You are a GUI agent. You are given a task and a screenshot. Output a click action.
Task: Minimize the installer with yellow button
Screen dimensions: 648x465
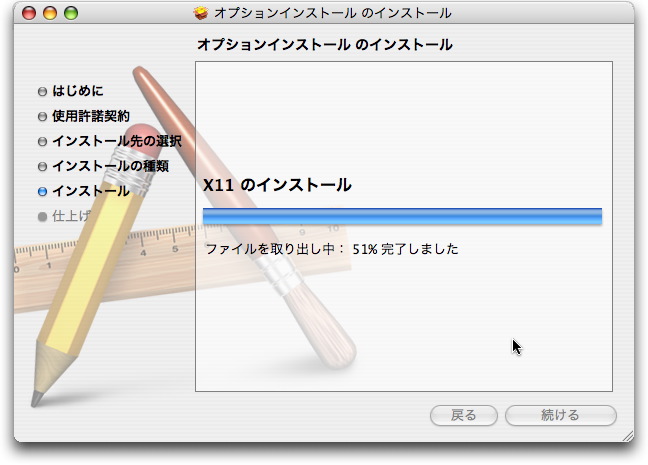(50, 13)
